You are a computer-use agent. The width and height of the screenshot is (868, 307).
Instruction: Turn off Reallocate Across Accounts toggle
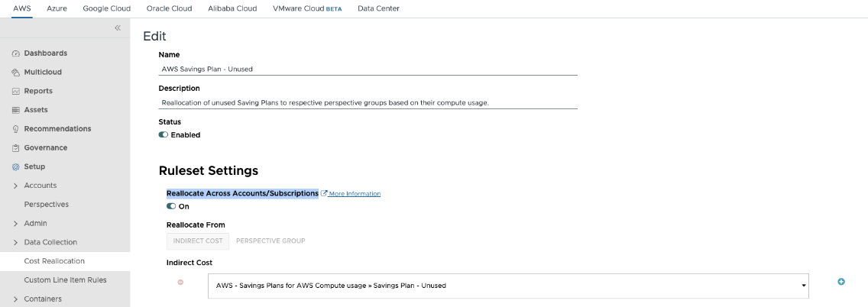click(171, 206)
